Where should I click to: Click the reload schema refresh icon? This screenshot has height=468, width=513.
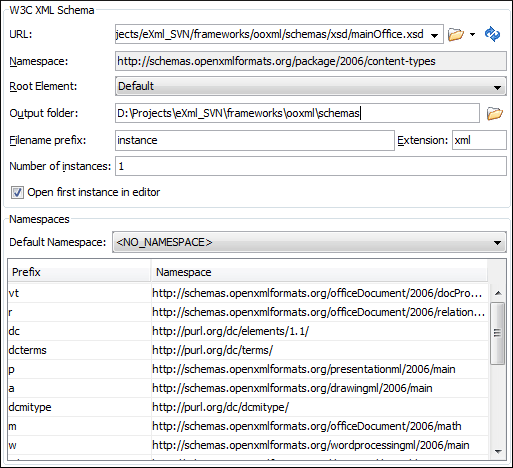click(492, 34)
